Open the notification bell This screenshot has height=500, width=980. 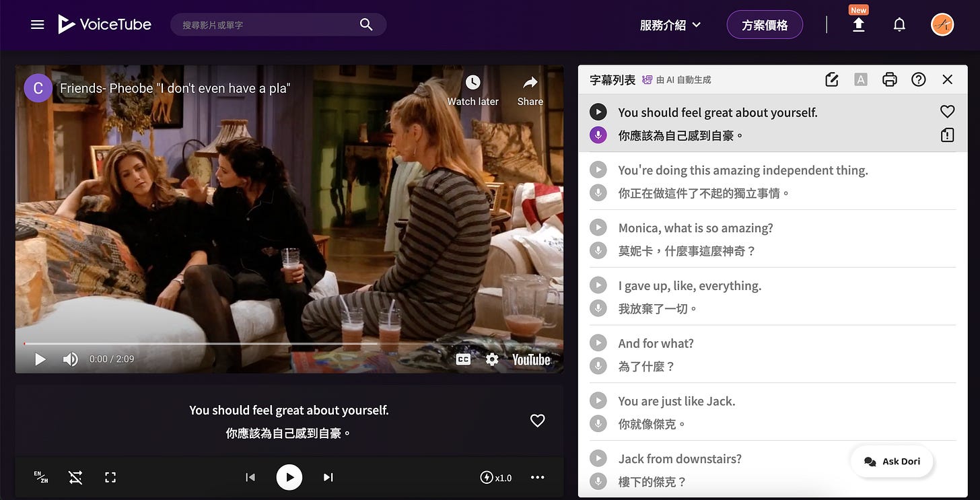(x=899, y=25)
